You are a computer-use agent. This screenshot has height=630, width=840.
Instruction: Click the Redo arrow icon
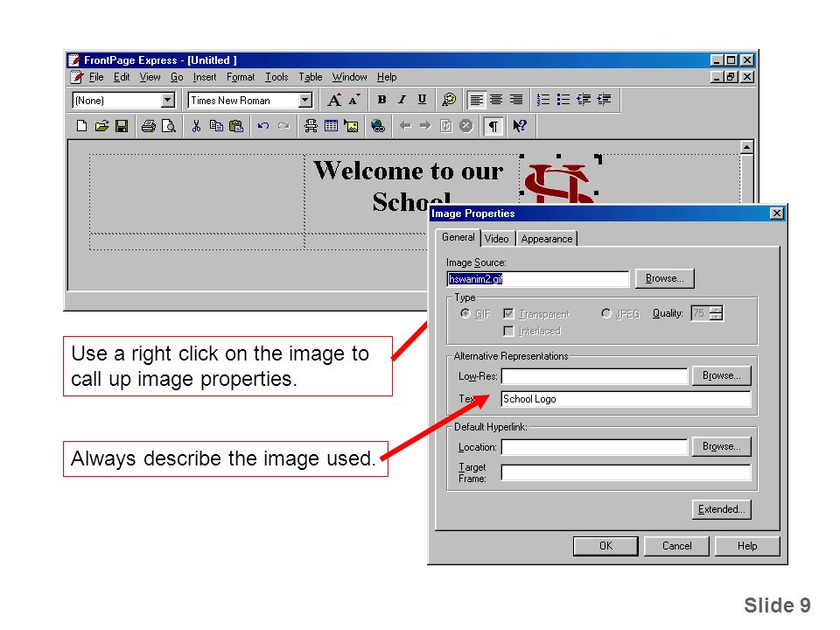(283, 126)
